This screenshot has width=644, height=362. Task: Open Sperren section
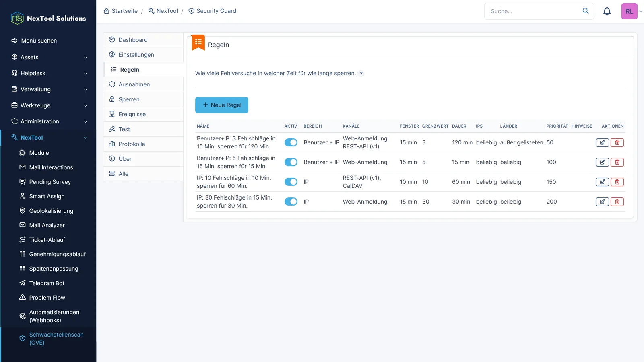pyautogui.click(x=143, y=99)
